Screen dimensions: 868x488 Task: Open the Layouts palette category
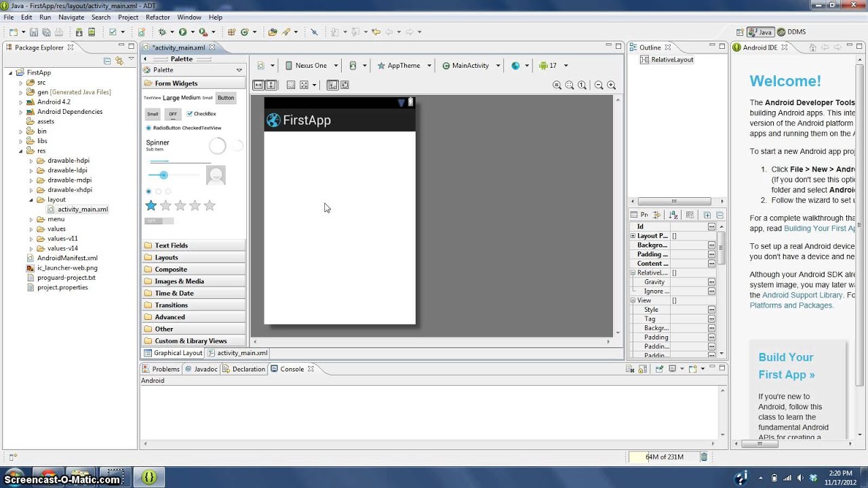pos(194,258)
